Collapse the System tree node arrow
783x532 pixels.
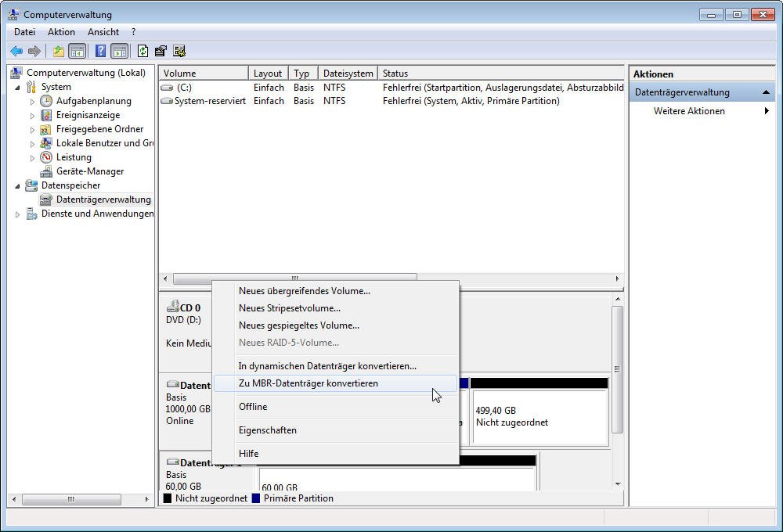point(18,88)
